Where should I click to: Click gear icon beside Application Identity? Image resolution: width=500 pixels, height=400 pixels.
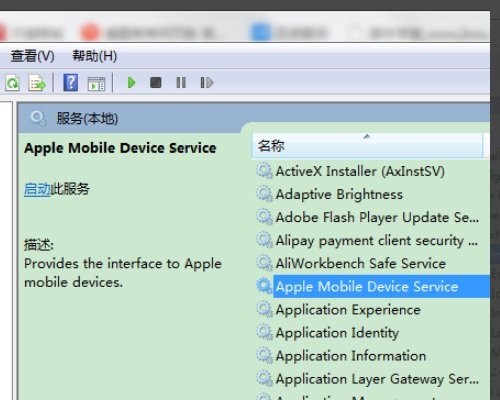[264, 333]
